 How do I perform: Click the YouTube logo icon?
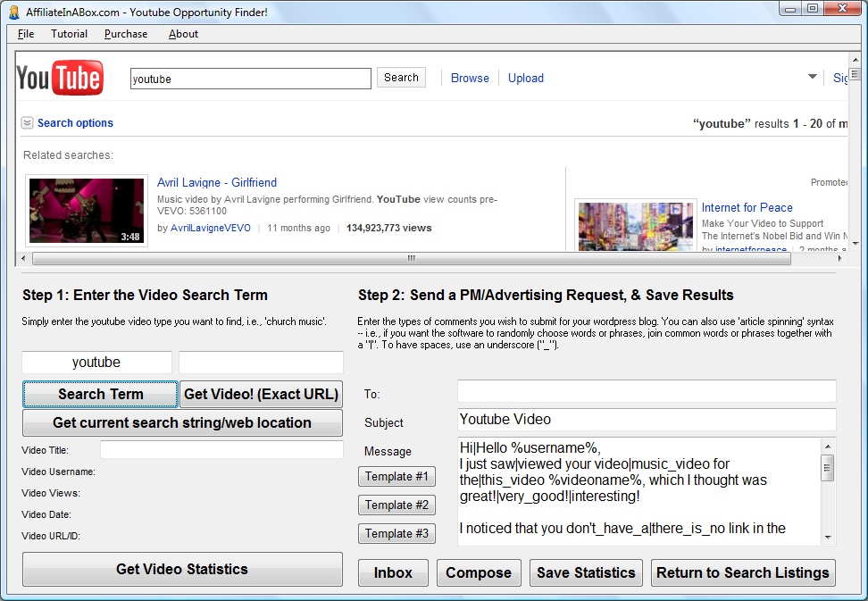[60, 79]
